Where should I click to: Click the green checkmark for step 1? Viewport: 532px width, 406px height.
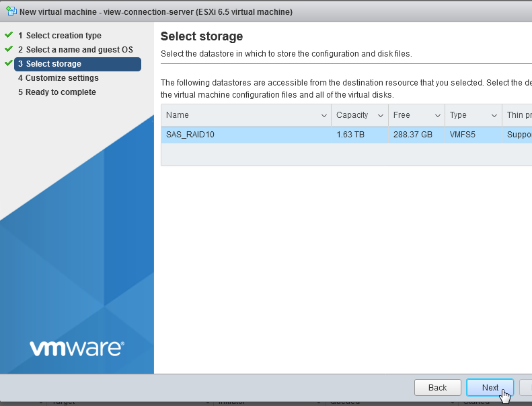click(9, 34)
